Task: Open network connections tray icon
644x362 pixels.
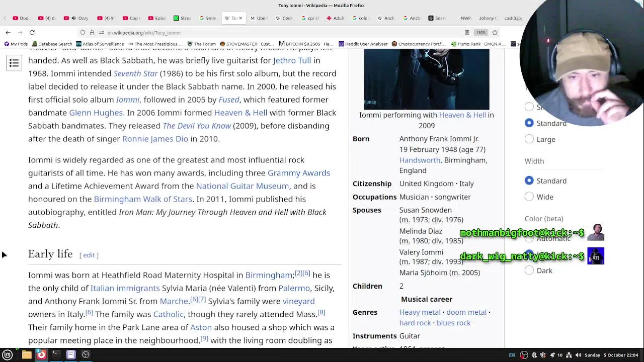Action: (569, 355)
